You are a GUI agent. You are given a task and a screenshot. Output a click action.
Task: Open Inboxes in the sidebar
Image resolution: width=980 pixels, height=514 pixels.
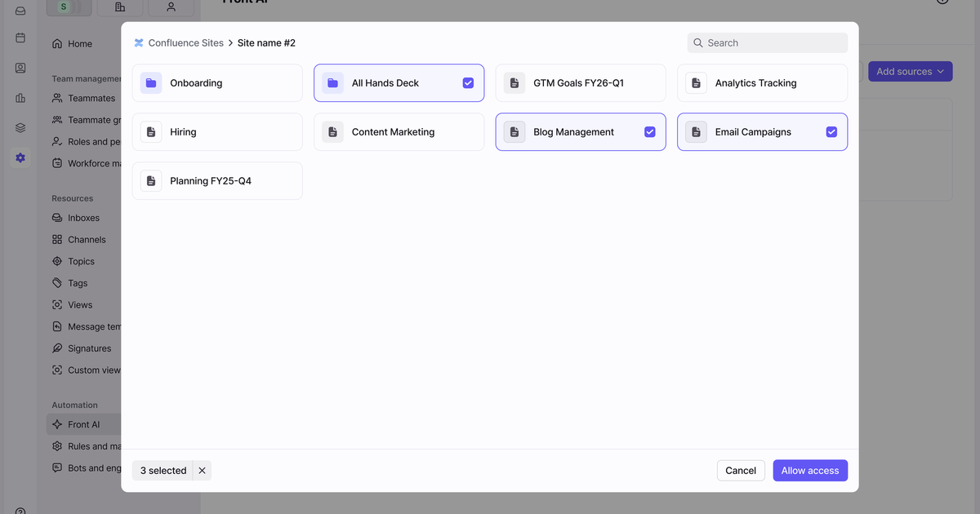click(83, 218)
